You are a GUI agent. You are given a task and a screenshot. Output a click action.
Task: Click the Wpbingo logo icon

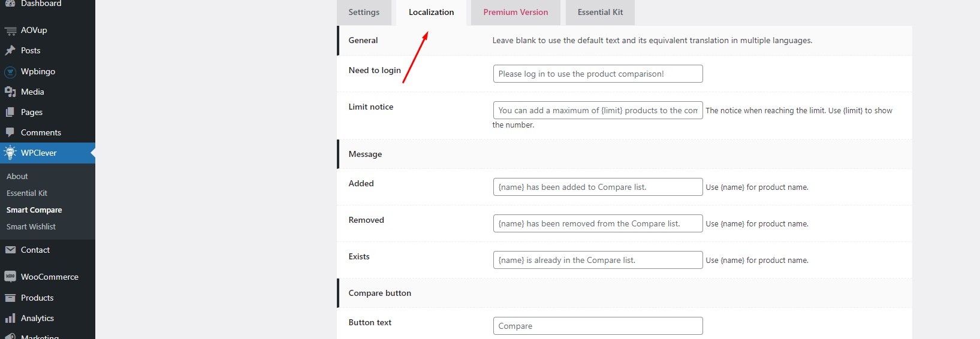point(10,72)
